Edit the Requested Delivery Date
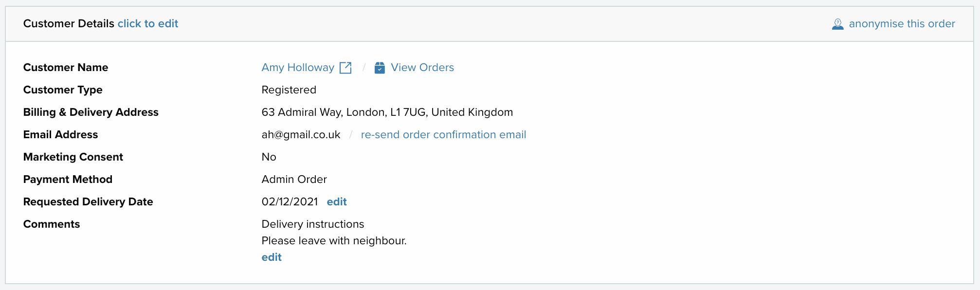 337,202
